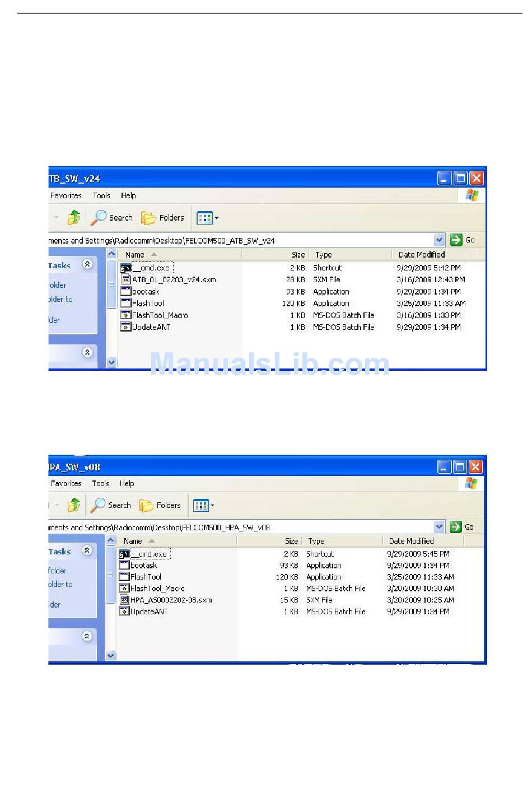Viewport: 532px width, 789px height.
Task: Open the Views dropdown in HPA_SW_v08 window
Action: tap(203, 505)
